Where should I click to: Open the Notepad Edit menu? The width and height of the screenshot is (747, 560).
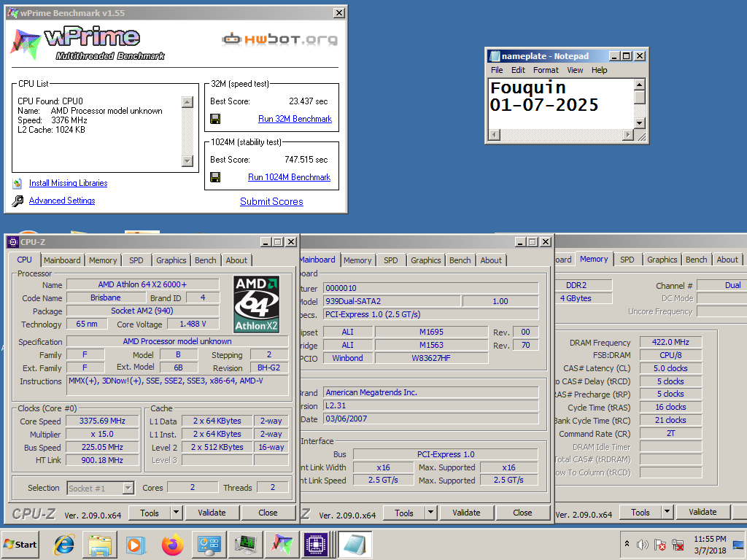(519, 70)
